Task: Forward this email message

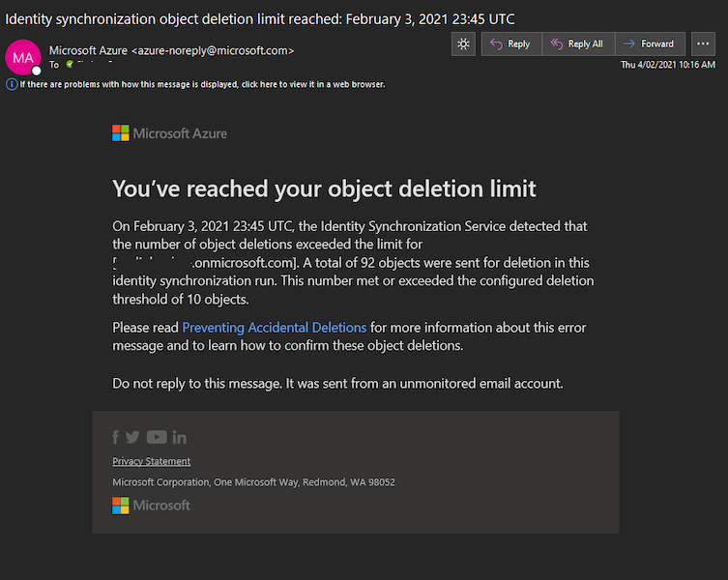Action: (650, 44)
